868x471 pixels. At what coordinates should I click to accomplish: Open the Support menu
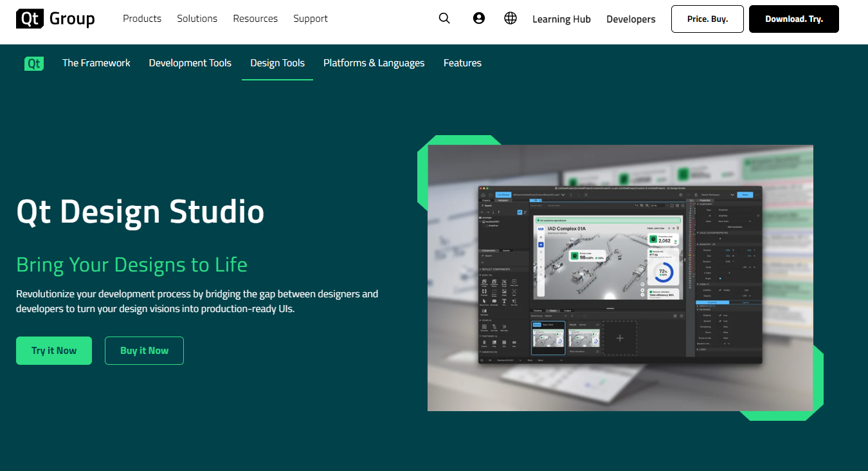click(x=311, y=19)
